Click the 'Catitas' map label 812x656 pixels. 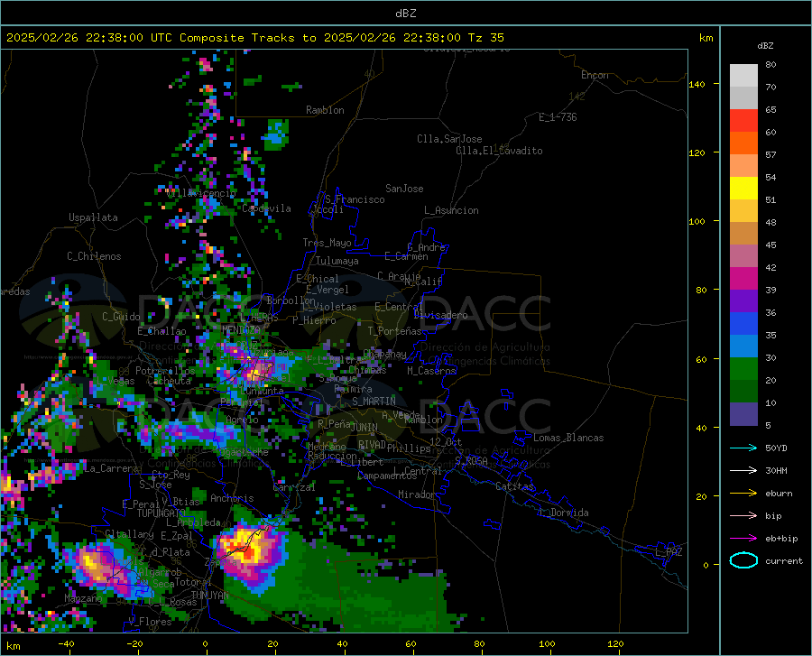click(514, 486)
